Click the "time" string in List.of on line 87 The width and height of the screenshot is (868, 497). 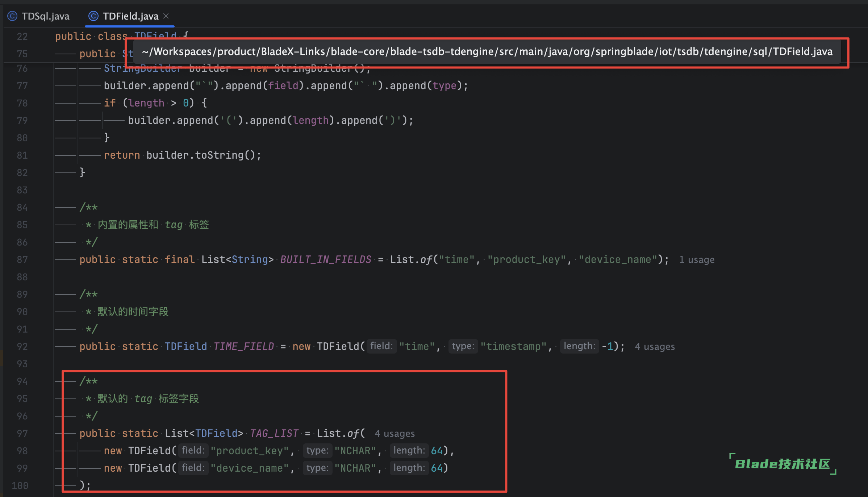coord(456,260)
